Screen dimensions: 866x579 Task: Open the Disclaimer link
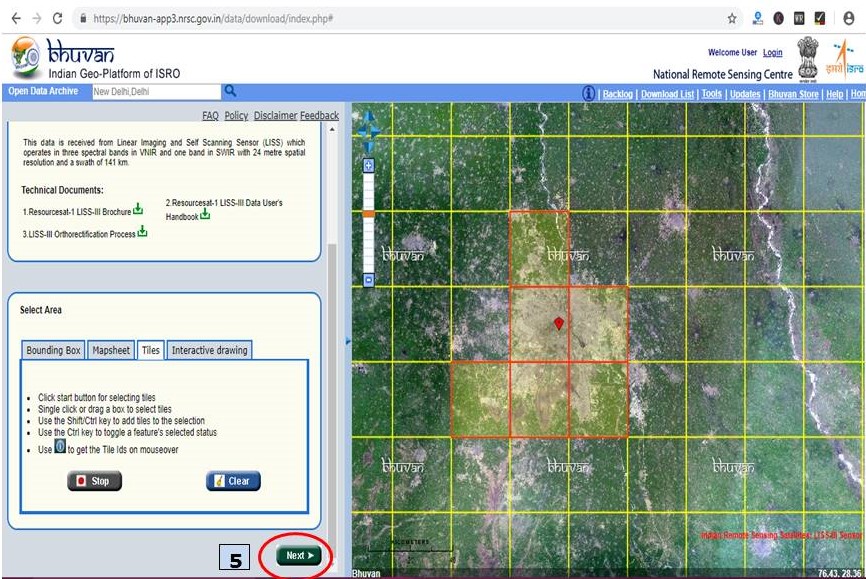pyautogui.click(x=275, y=115)
